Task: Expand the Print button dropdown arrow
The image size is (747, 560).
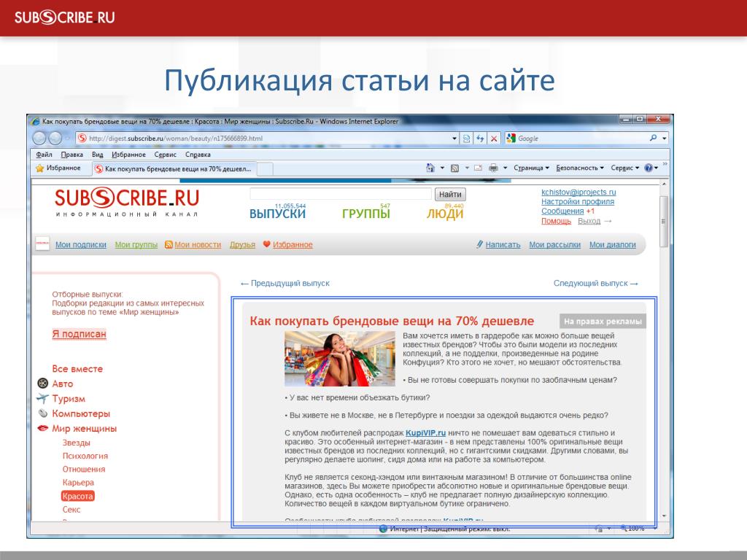Action: point(505,168)
